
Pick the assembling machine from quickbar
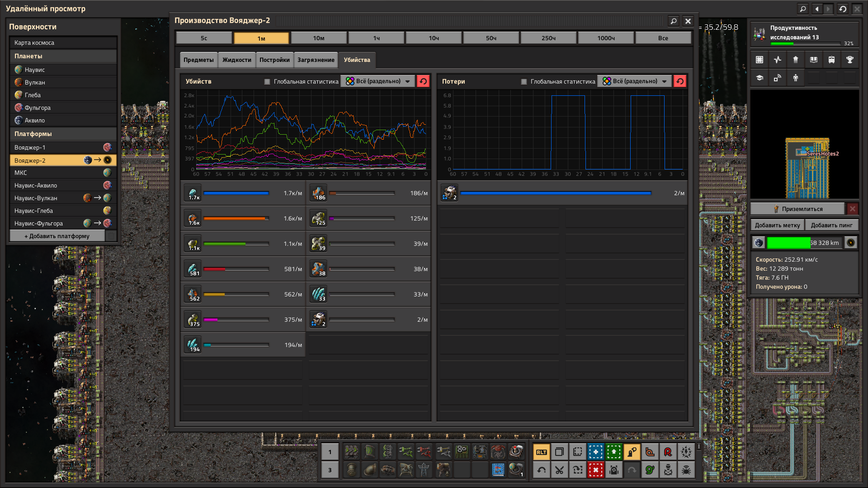pos(462,451)
